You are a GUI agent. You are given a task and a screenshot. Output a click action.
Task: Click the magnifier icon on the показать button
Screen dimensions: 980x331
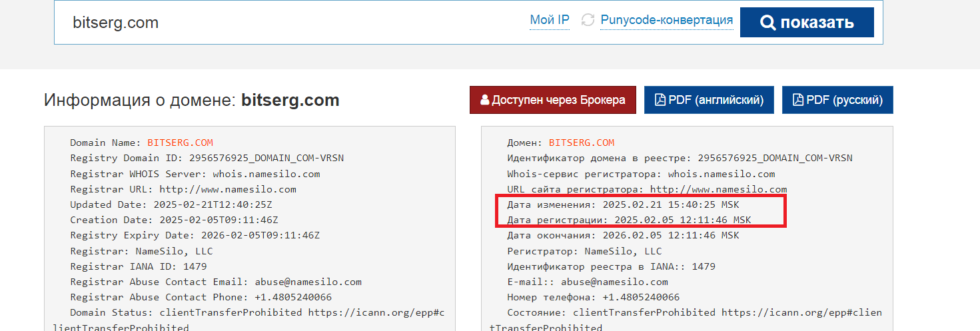click(767, 23)
